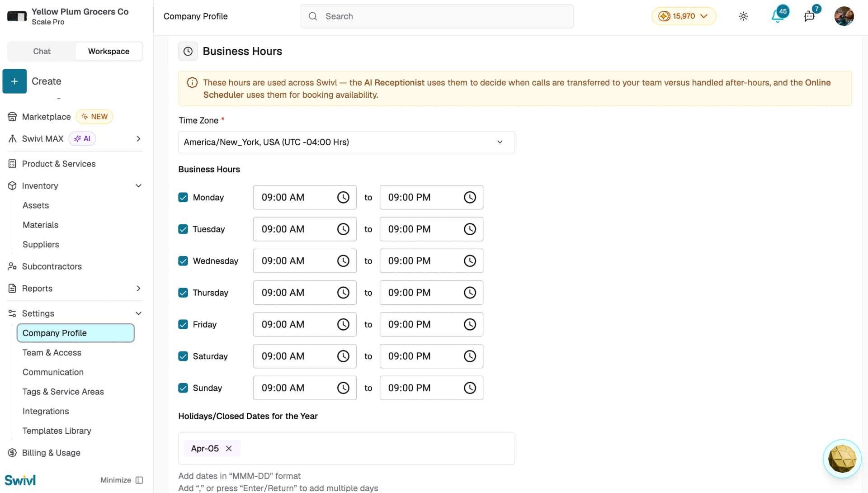Click the Business Hours section clock icon
Image resolution: width=868 pixels, height=493 pixels.
(x=188, y=52)
